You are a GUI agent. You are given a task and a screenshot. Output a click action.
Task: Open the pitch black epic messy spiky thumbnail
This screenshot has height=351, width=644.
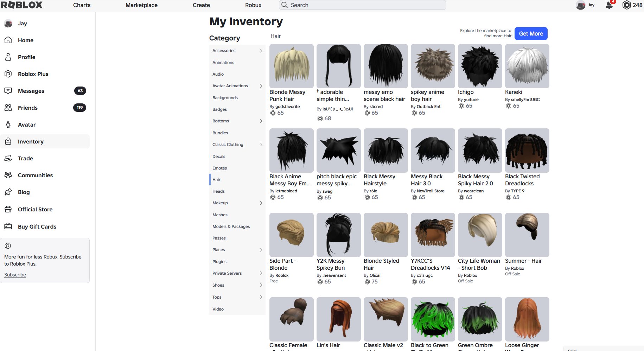[x=339, y=151]
